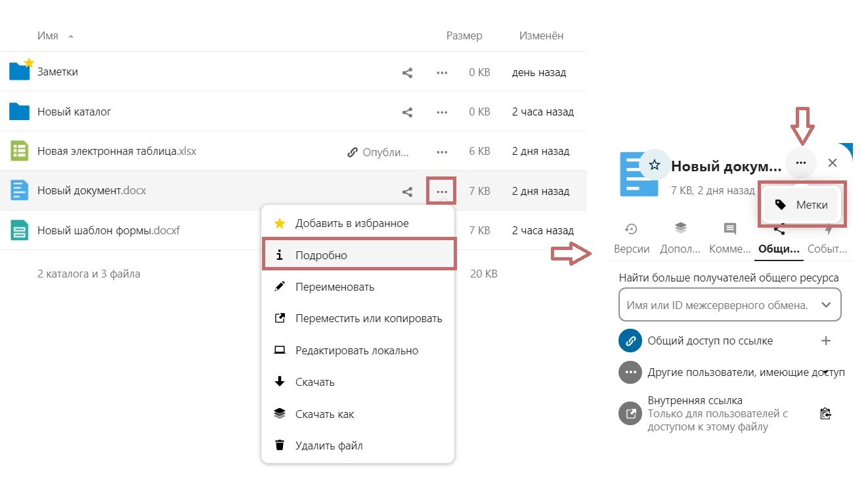Toggle favorite star in details panel
Image resolution: width=868 pixels, height=477 pixels.
click(654, 165)
